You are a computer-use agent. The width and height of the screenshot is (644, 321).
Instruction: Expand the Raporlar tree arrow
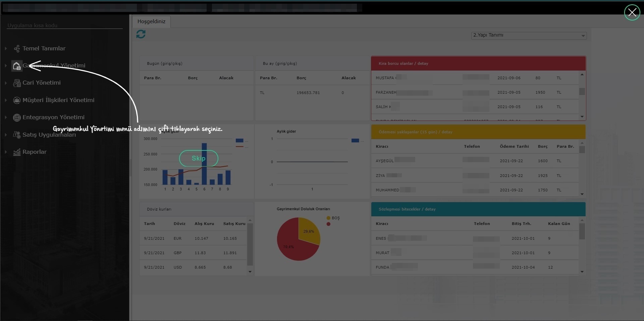coord(6,152)
